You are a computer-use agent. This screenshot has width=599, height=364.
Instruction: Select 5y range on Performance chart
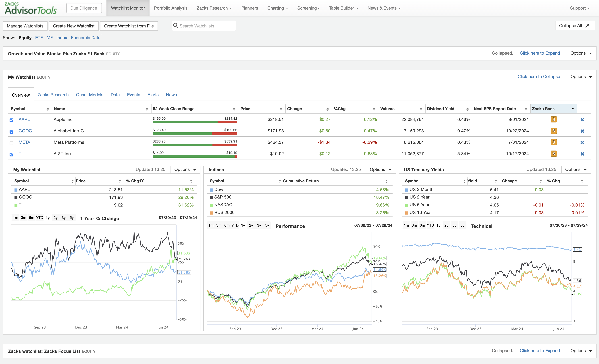click(x=267, y=225)
